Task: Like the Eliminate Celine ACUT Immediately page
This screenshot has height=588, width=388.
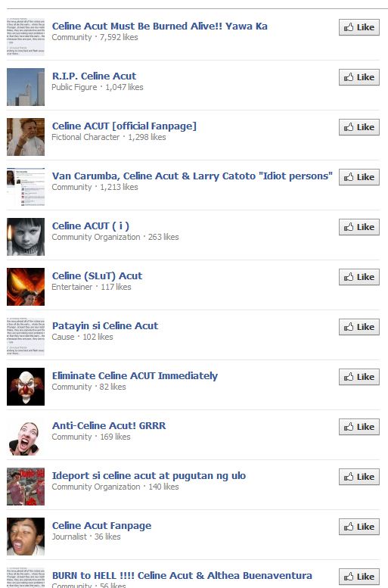Action: coord(359,377)
